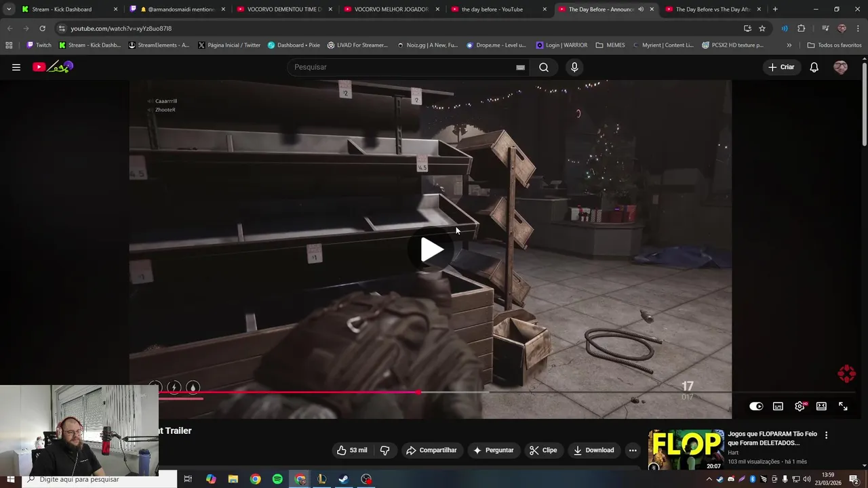
Task: Open the account avatar menu
Action: [x=841, y=67]
